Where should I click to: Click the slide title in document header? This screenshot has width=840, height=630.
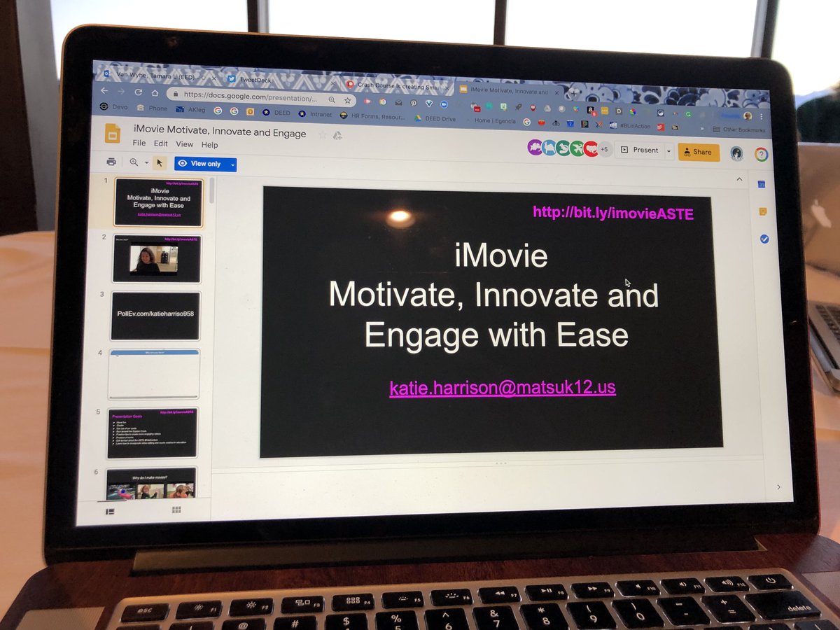[220, 132]
